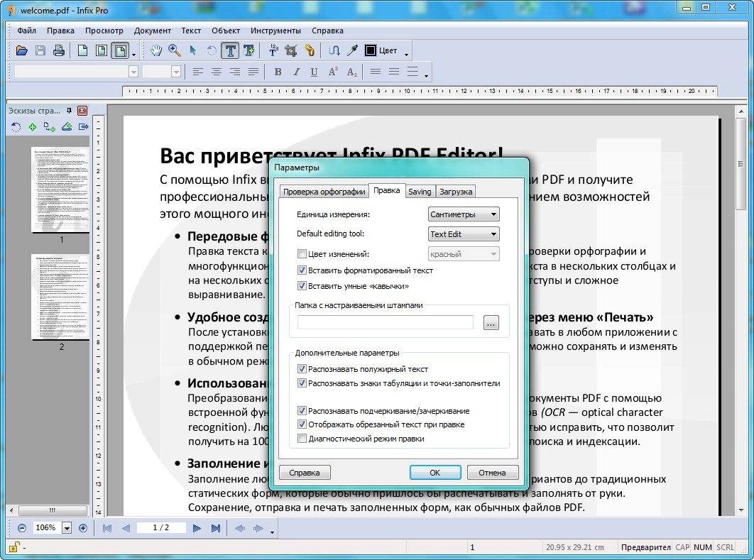Center-align text icon in toolbar
This screenshot has height=560, width=754.
[x=217, y=72]
